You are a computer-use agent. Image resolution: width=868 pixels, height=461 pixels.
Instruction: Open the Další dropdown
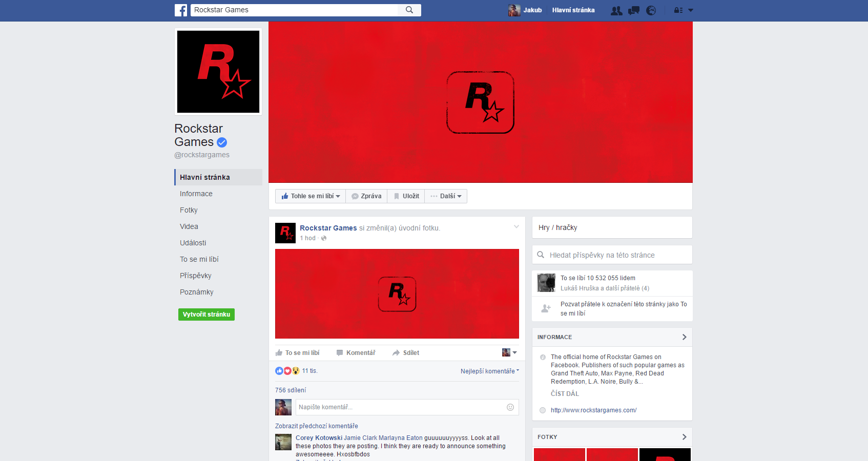445,196
